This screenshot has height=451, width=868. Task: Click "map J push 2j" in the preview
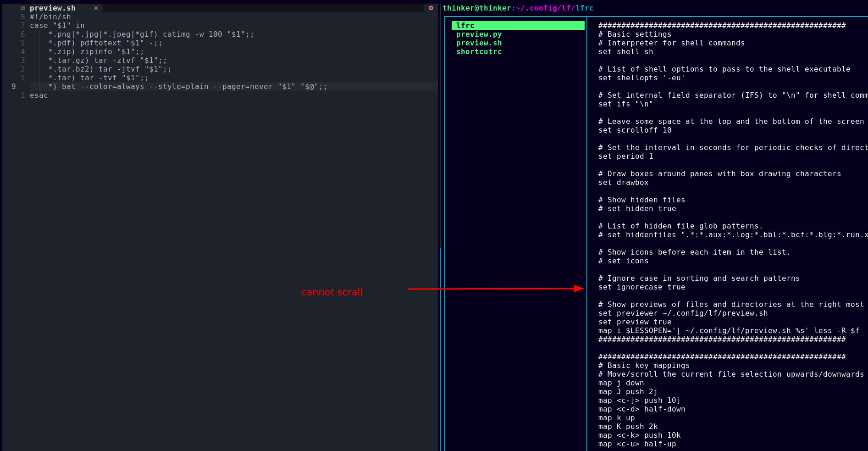[x=628, y=391]
